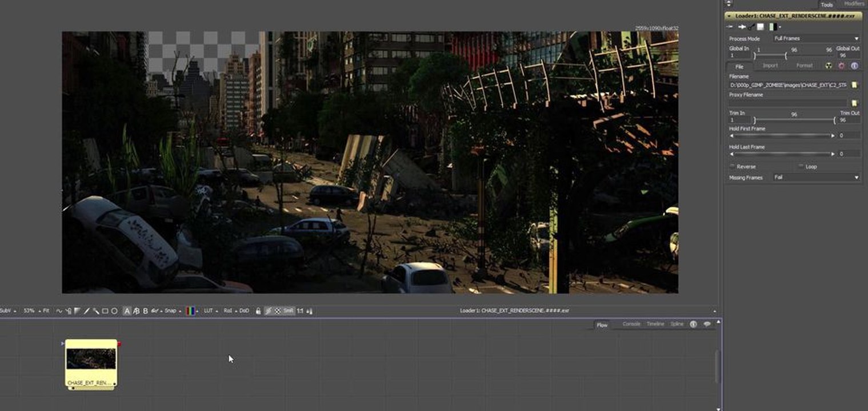This screenshot has height=411, width=868.
Task: Click the rectangle shape viewer icon
Action: coord(105,311)
